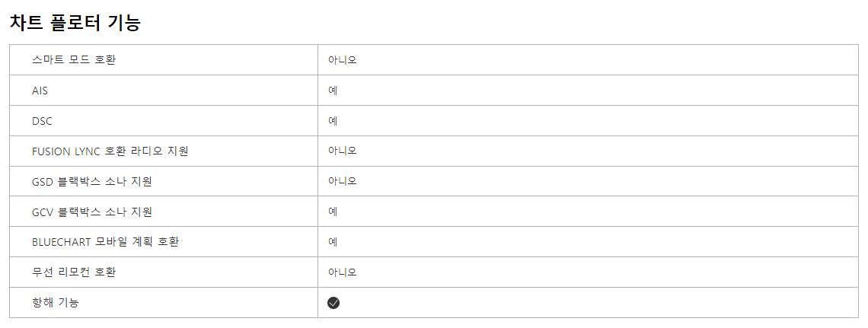Click 예 value for BLUECHART row
The width and height of the screenshot is (868, 328).
coord(333,242)
